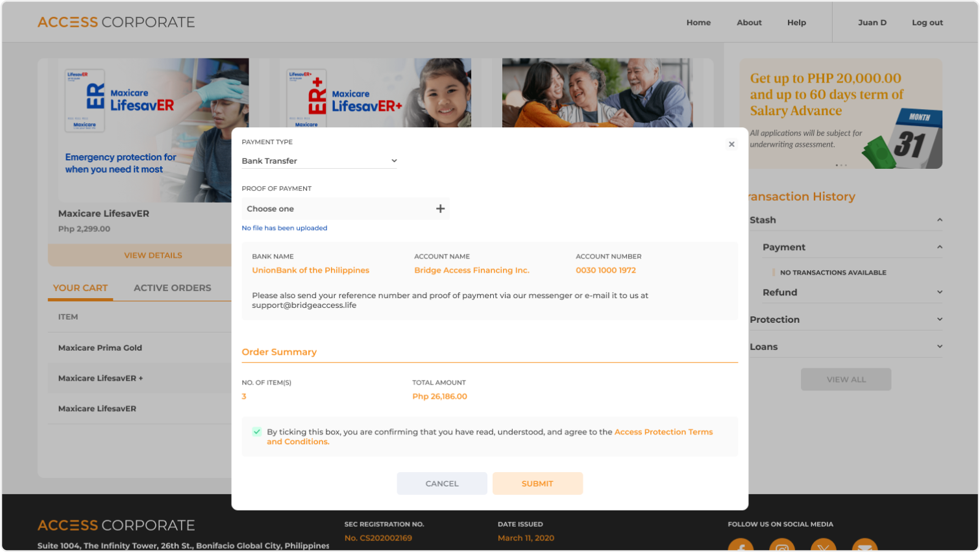Click the plus icon to add proof of payment
Image resolution: width=980 pixels, height=552 pixels.
tap(440, 208)
